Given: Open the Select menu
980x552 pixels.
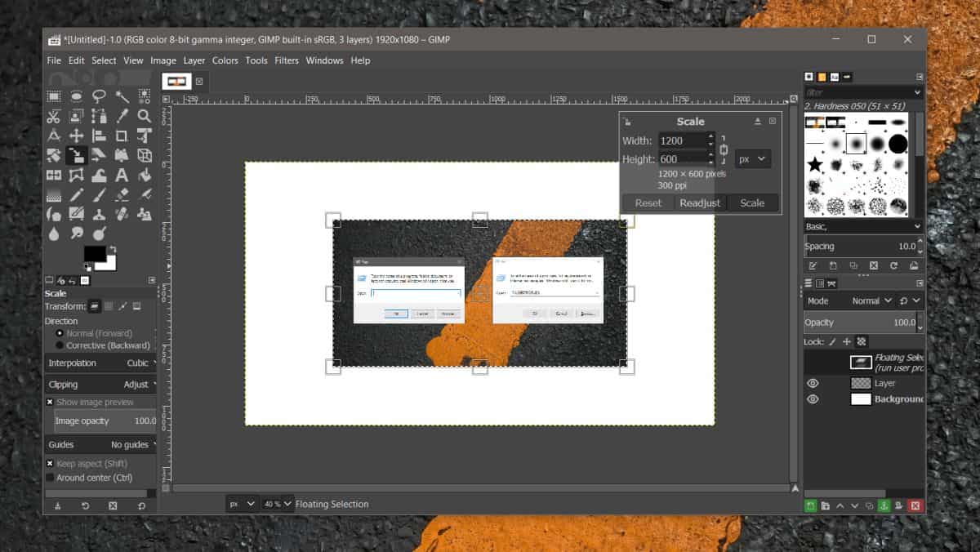Looking at the screenshot, I should pos(104,60).
